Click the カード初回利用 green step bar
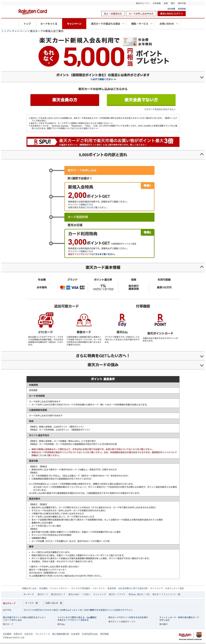This screenshot has height=644, width=206. (109, 217)
